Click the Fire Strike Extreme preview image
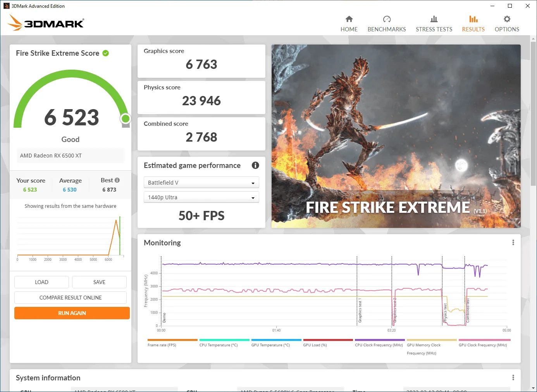The image size is (537, 392). point(396,136)
